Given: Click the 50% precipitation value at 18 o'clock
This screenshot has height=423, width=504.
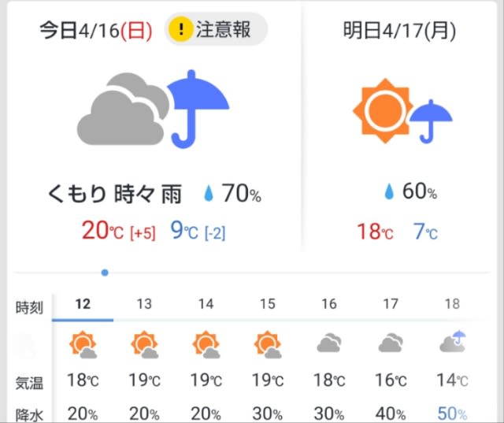Looking at the screenshot, I should [452, 414].
